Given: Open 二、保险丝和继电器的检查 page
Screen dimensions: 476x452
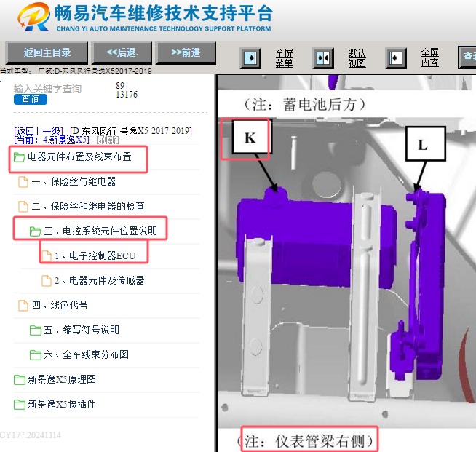Looking at the screenshot, I should [x=88, y=207].
